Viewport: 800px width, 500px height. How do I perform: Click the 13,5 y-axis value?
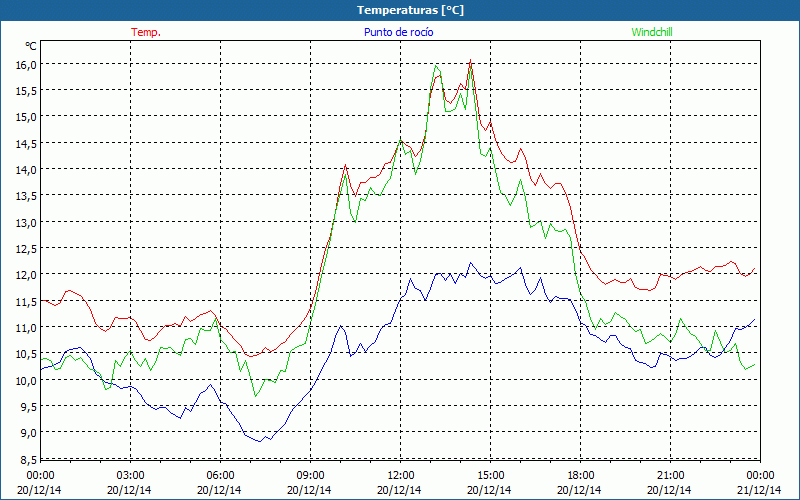(26, 196)
